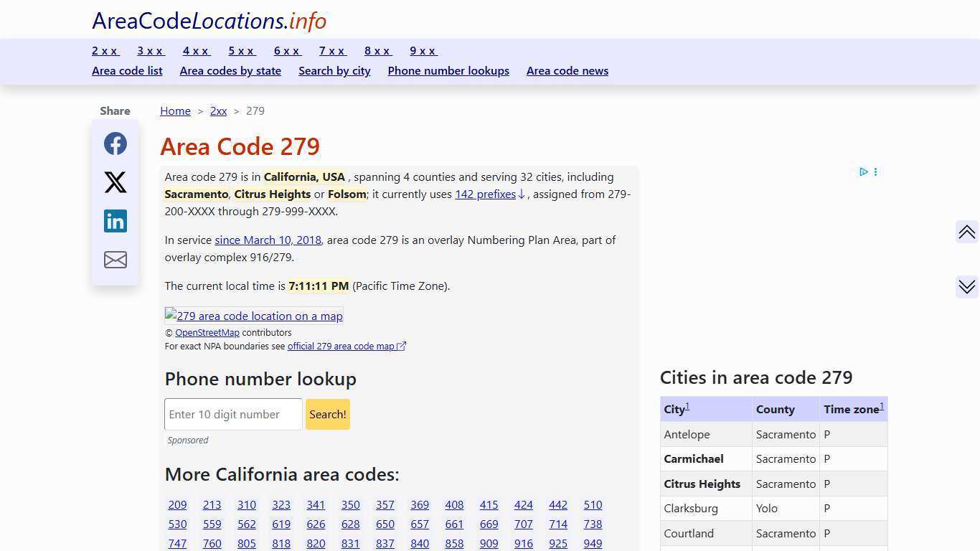The height and width of the screenshot is (551, 980).
Task: Open the since March 10, 2018 link
Action: [268, 240]
